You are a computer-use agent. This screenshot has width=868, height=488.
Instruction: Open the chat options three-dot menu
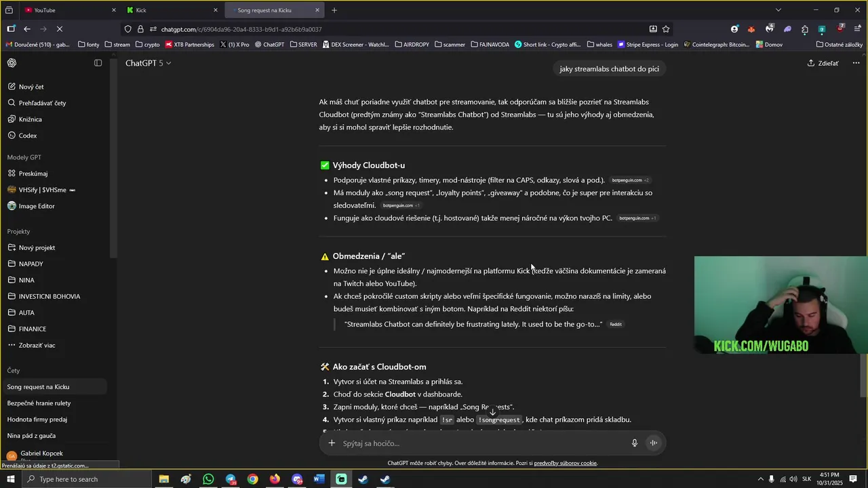pyautogui.click(x=856, y=63)
